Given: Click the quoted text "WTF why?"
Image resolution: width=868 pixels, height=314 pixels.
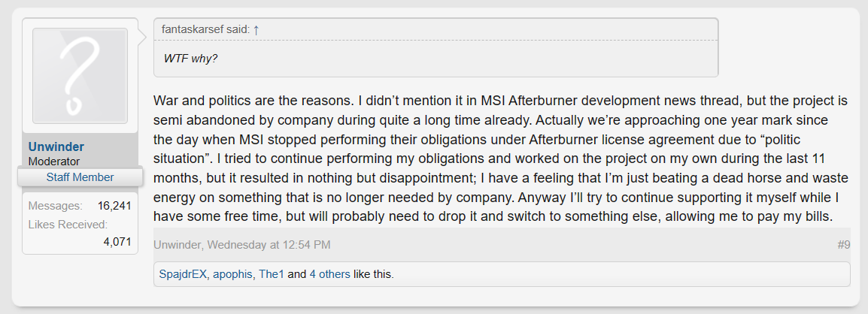Looking at the screenshot, I should point(190,58).
